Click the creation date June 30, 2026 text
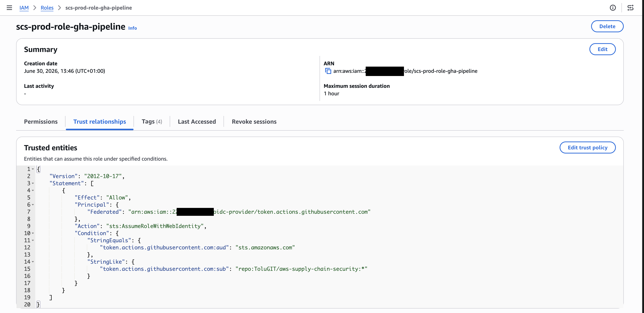 [x=65, y=71]
